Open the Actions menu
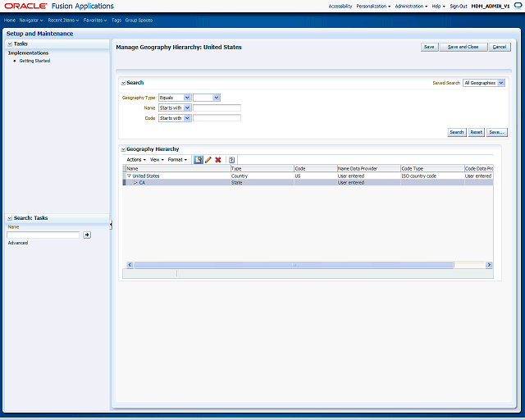The width and height of the screenshot is (525, 420). coord(136,160)
